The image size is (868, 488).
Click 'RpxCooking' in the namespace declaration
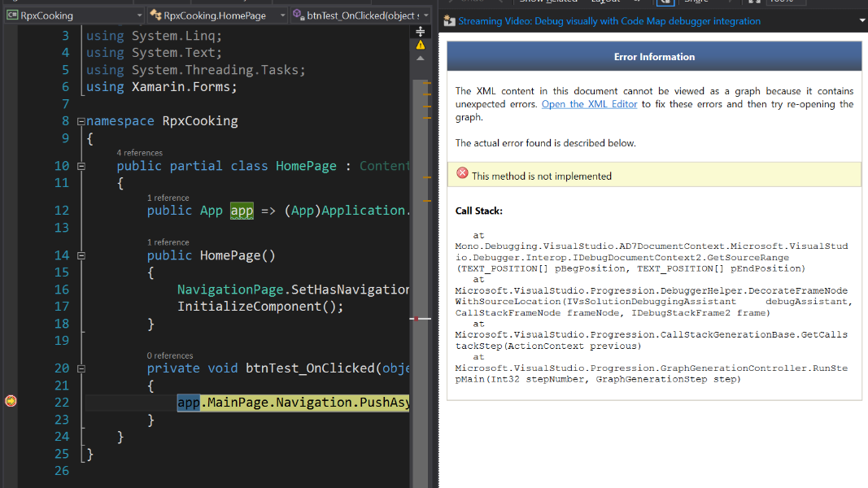point(200,121)
